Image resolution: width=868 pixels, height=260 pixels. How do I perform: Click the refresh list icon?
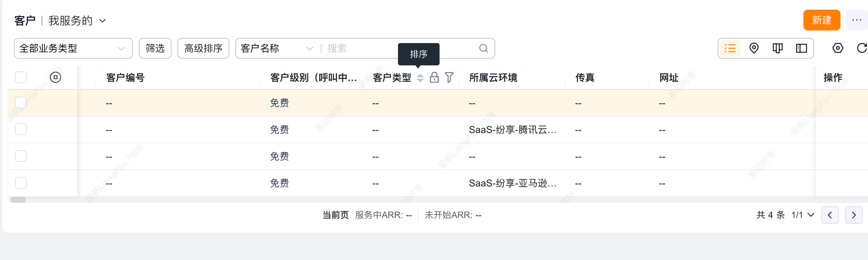click(x=861, y=48)
